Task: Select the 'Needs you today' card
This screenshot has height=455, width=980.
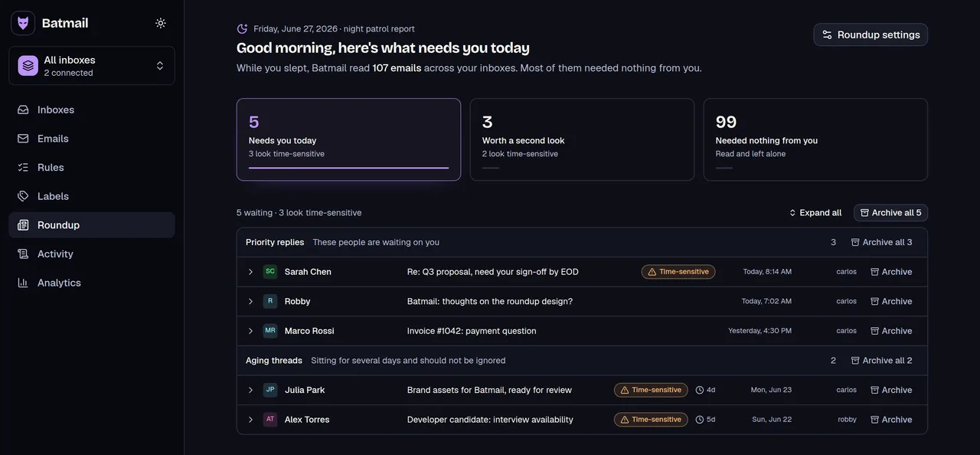Action: pyautogui.click(x=348, y=139)
